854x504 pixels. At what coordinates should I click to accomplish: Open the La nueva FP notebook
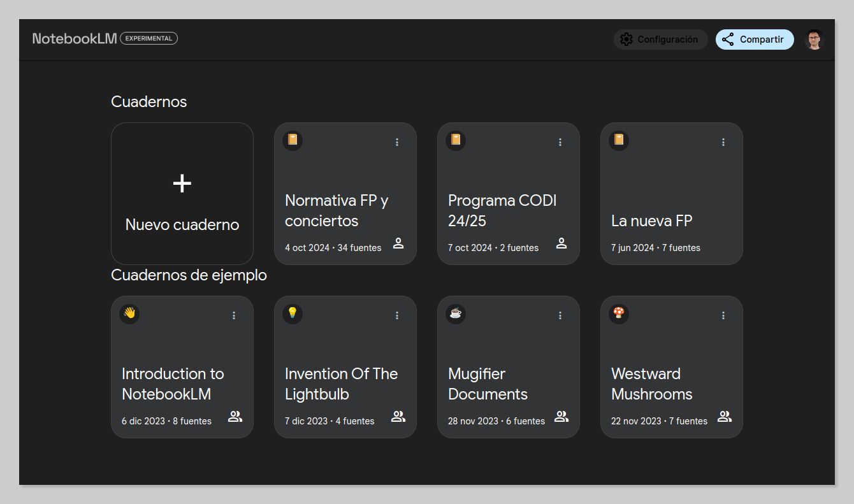[672, 194]
